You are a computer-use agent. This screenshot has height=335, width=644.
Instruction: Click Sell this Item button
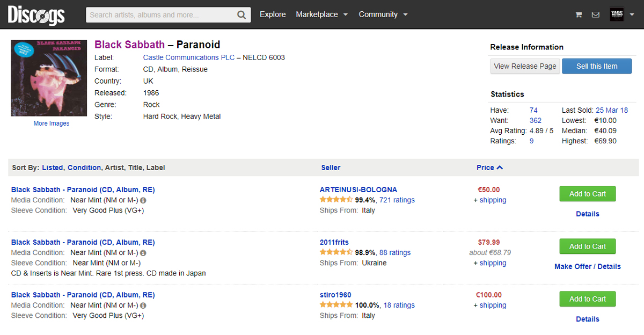point(597,66)
